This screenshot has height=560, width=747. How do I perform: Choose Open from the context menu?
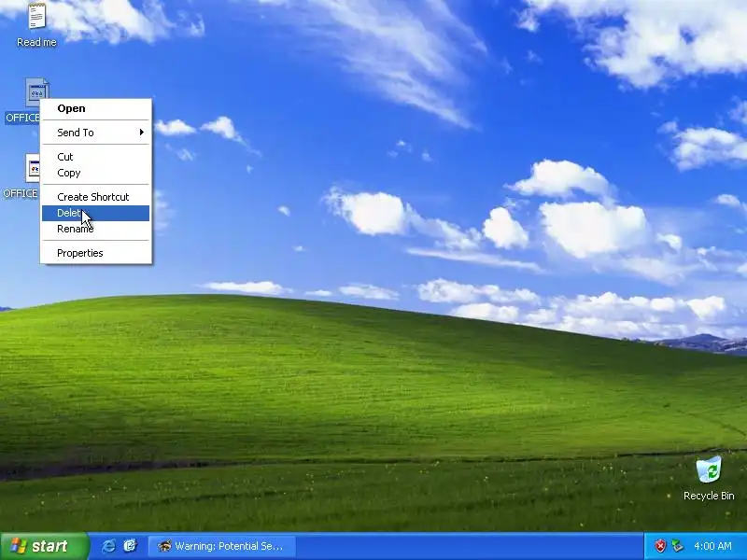pos(96,108)
